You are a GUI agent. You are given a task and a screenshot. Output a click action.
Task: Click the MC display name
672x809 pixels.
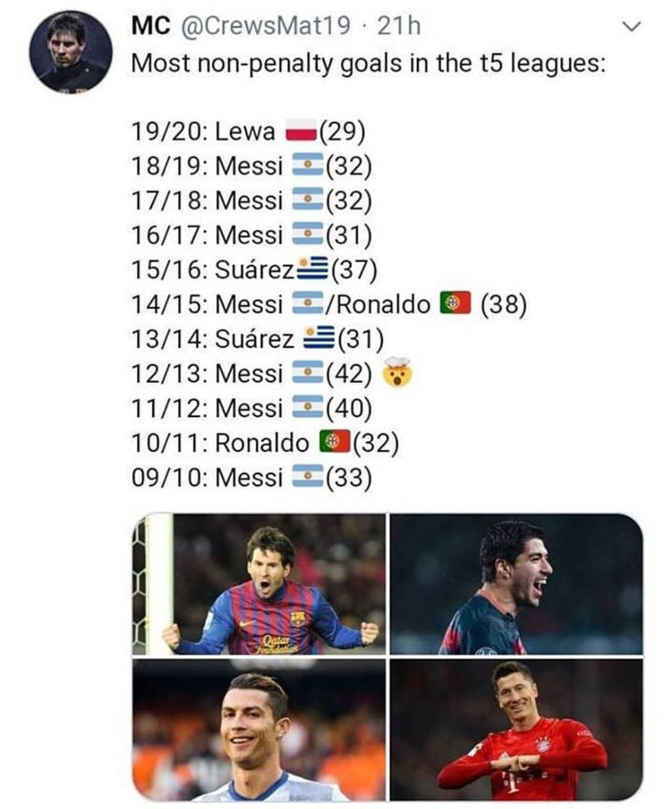point(151,26)
